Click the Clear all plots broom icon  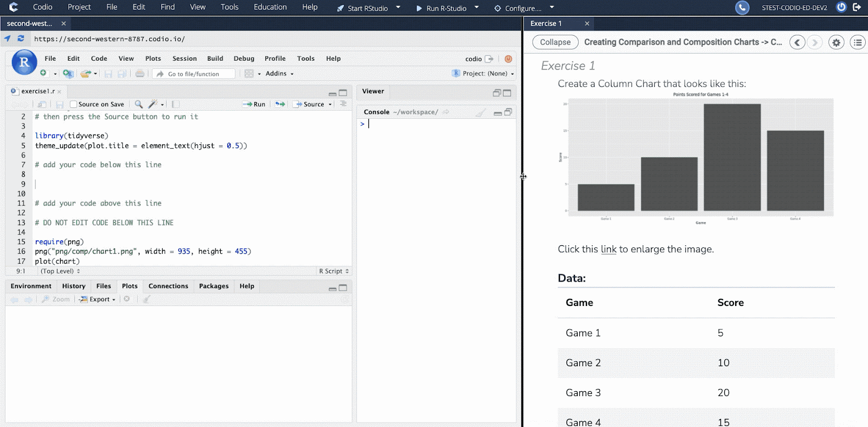(x=146, y=299)
